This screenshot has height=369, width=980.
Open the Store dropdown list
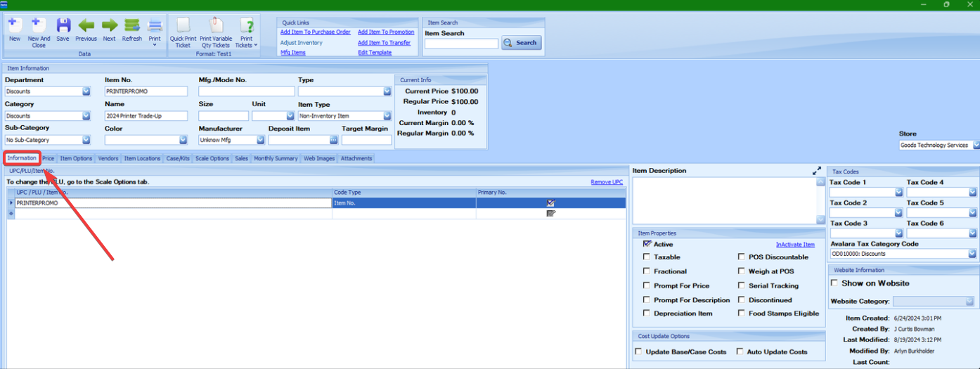pyautogui.click(x=976, y=145)
